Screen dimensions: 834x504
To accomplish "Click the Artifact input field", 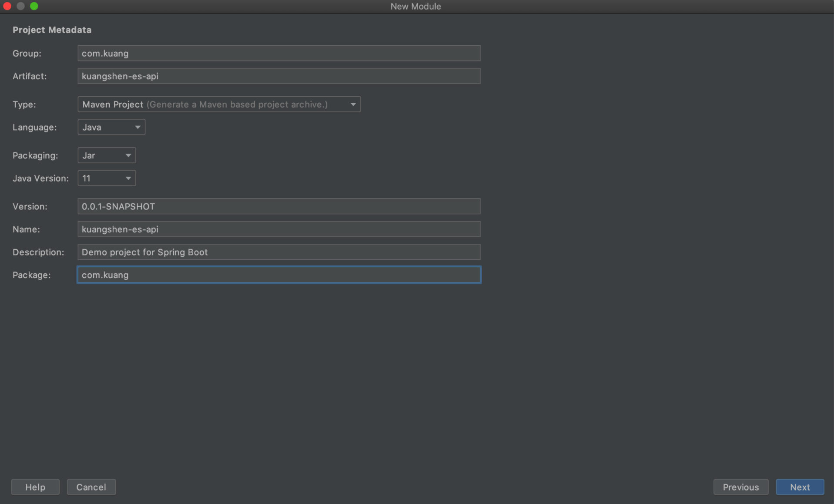I will click(279, 76).
